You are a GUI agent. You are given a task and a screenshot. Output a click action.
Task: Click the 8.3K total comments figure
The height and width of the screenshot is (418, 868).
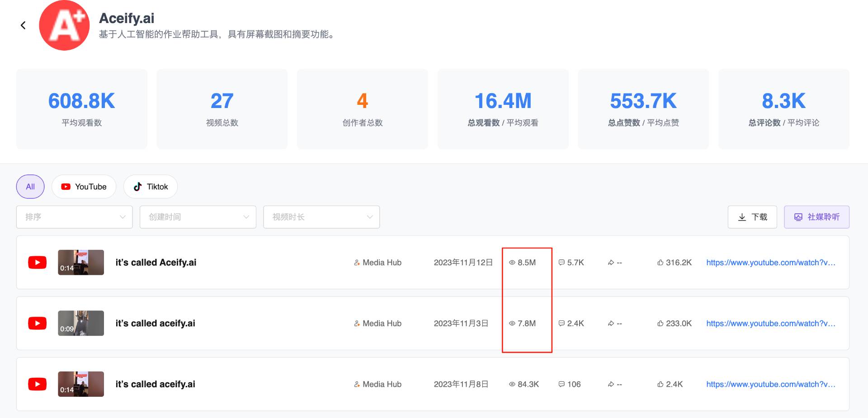click(x=784, y=101)
